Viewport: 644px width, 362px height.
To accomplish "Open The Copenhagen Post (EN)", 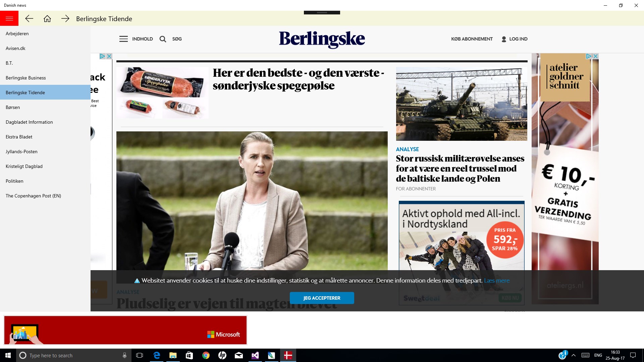I will click(33, 196).
